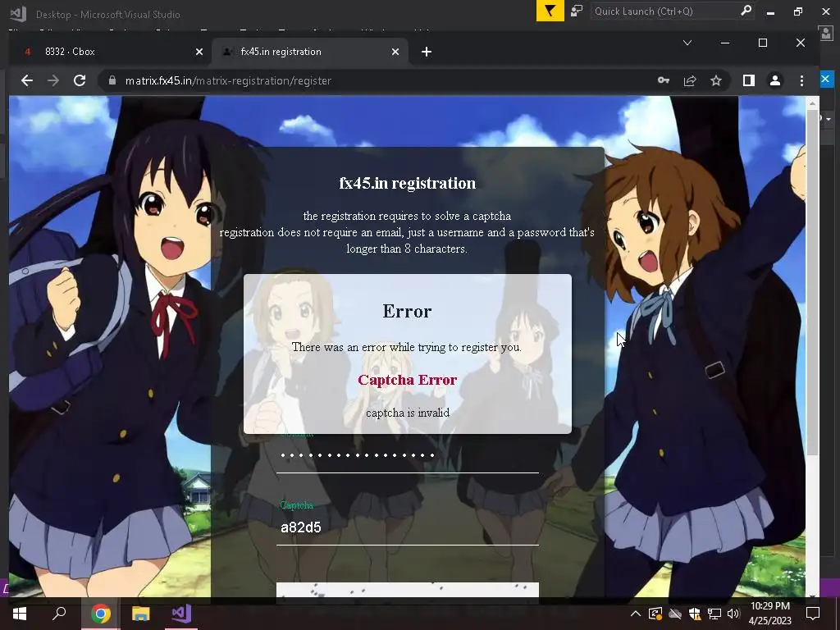The image size is (840, 630).
Task: Bookmark this page with the star icon
Action: 715,81
